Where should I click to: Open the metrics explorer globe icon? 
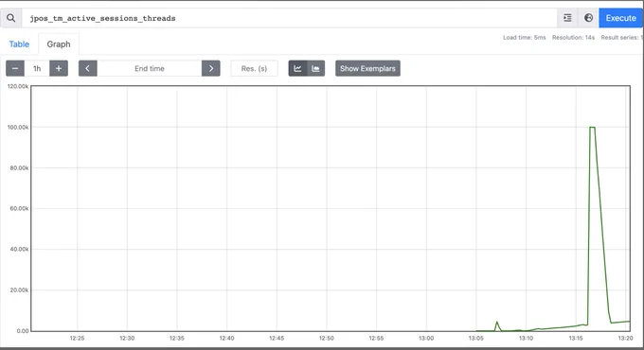coord(588,18)
